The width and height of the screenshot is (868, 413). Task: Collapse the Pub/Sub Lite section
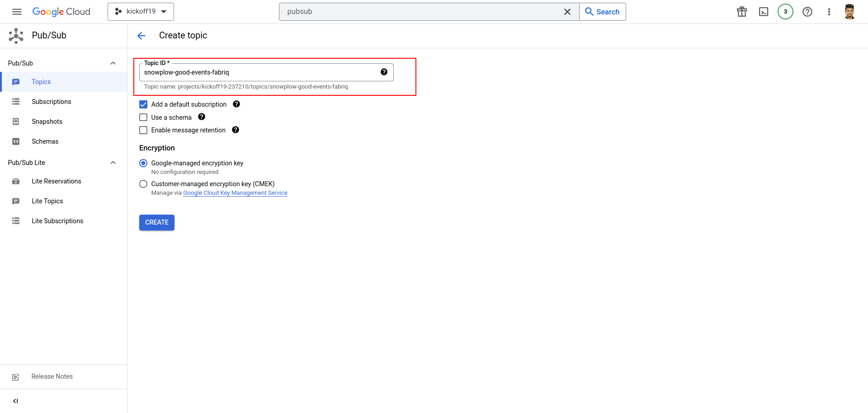click(x=113, y=163)
